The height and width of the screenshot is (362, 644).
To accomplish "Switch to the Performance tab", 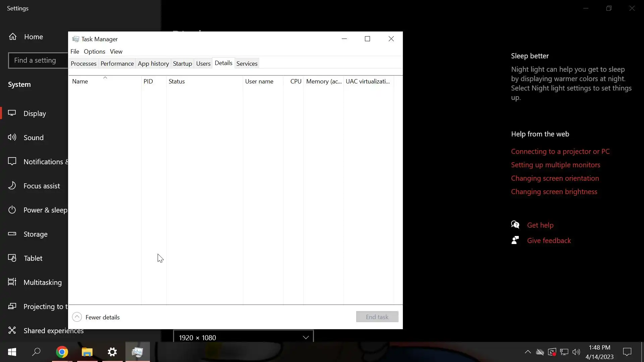I will [117, 64].
